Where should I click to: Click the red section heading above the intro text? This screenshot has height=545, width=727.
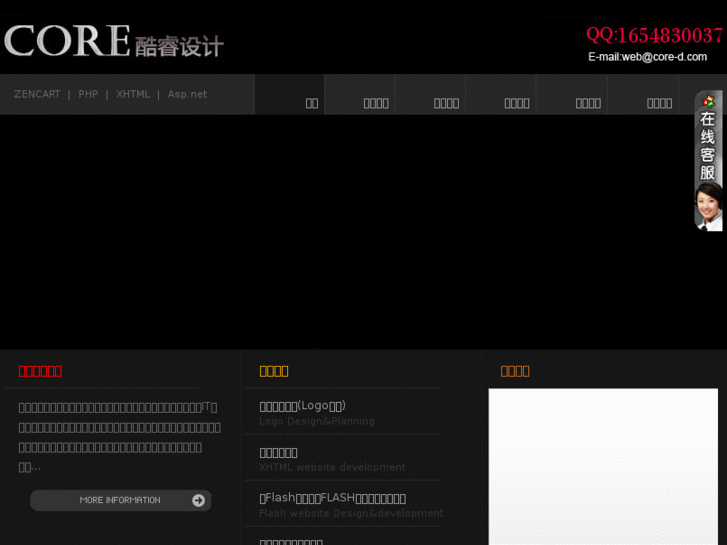(40, 371)
